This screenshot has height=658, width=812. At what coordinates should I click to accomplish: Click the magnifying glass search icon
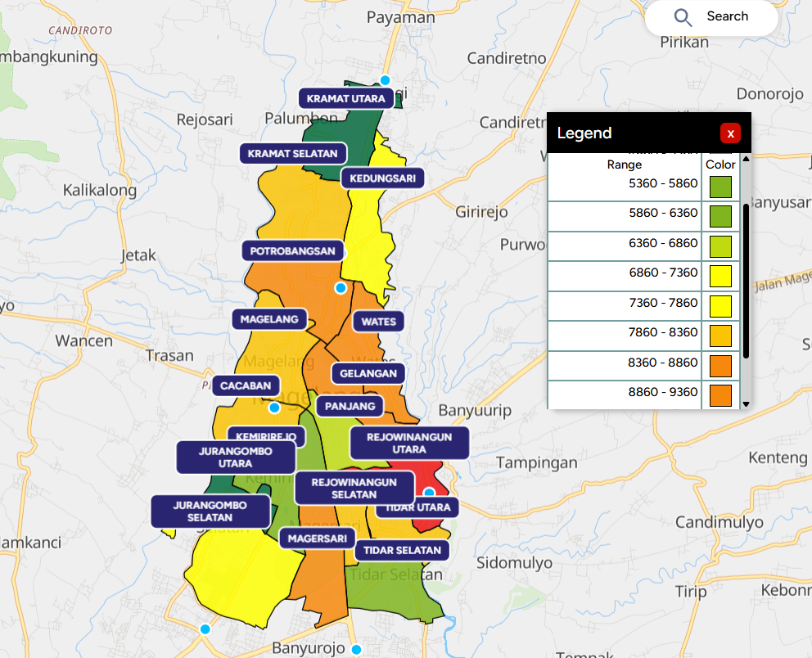click(683, 17)
